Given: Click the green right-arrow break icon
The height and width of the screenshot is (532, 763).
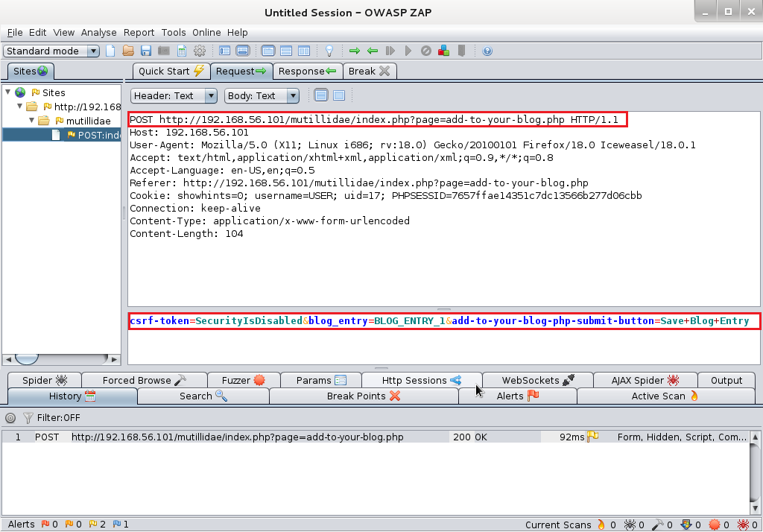Looking at the screenshot, I should [x=355, y=51].
